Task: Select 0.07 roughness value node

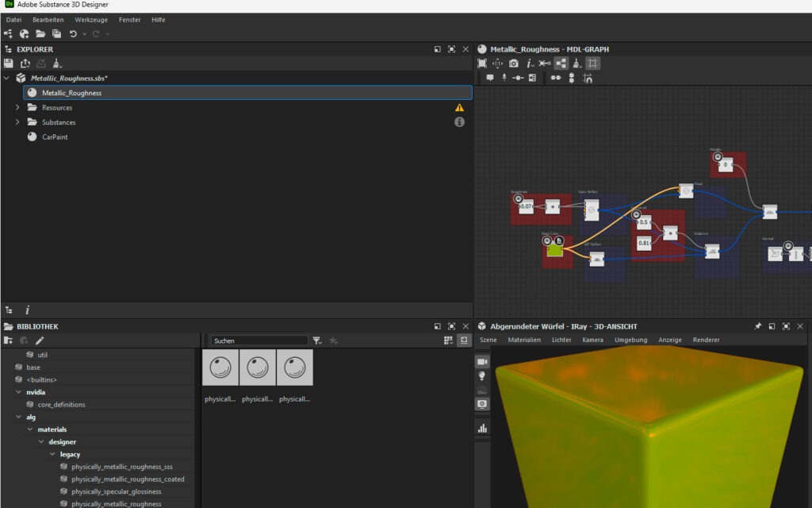Action: tap(526, 206)
